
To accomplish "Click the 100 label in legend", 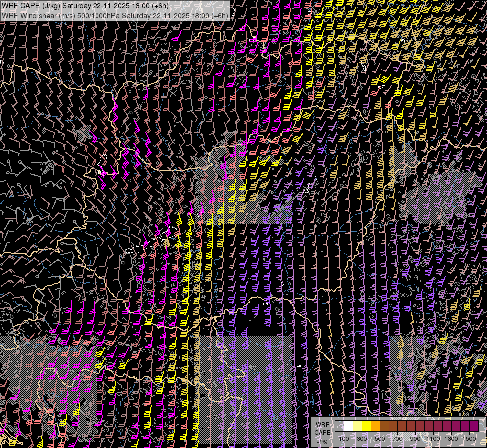I will click(344, 438).
